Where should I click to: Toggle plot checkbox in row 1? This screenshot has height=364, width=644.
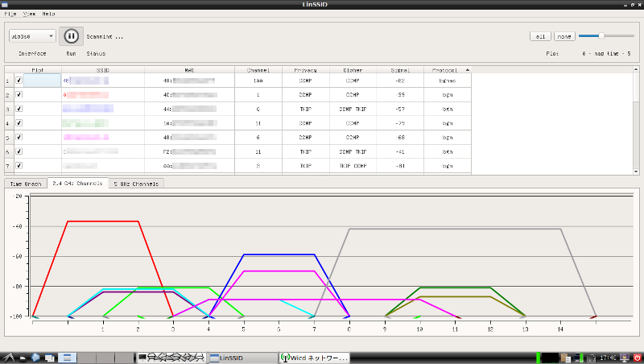19,80
